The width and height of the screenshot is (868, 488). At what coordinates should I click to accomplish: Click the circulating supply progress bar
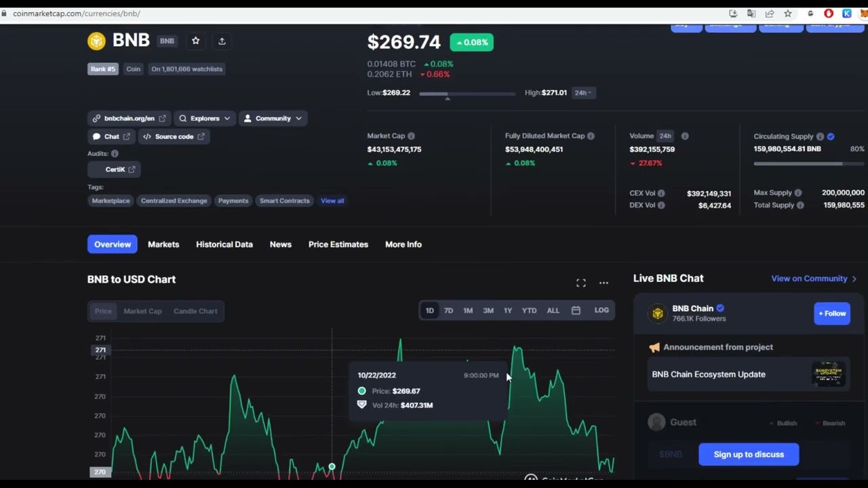tap(809, 163)
